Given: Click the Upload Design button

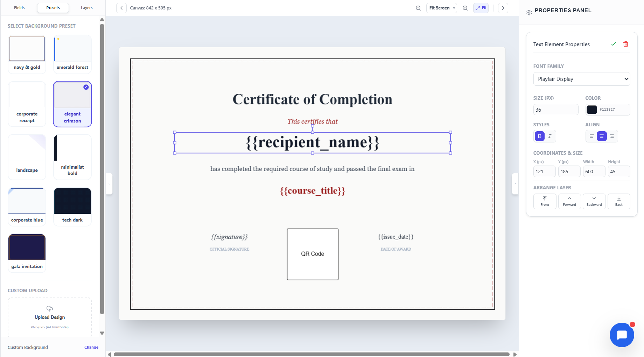Looking at the screenshot, I should click(x=50, y=317).
